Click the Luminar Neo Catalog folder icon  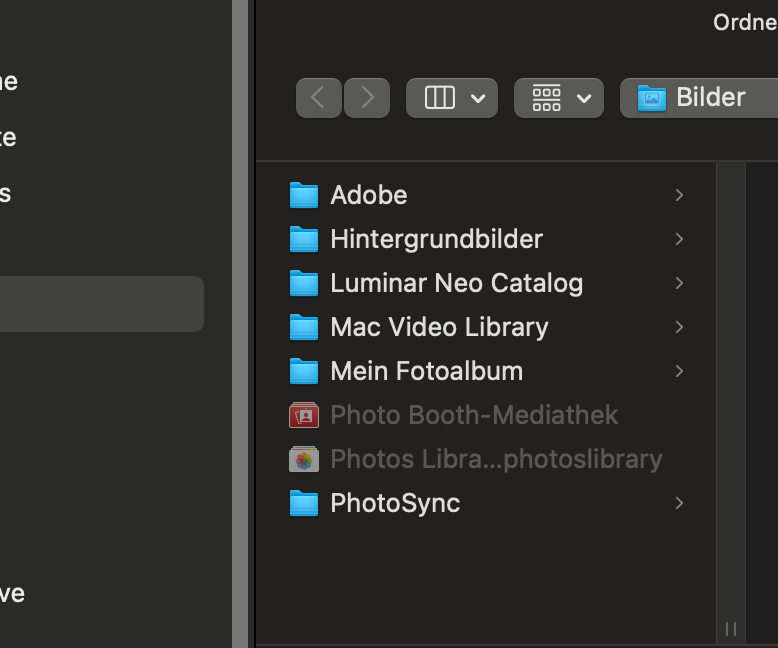[x=304, y=283]
